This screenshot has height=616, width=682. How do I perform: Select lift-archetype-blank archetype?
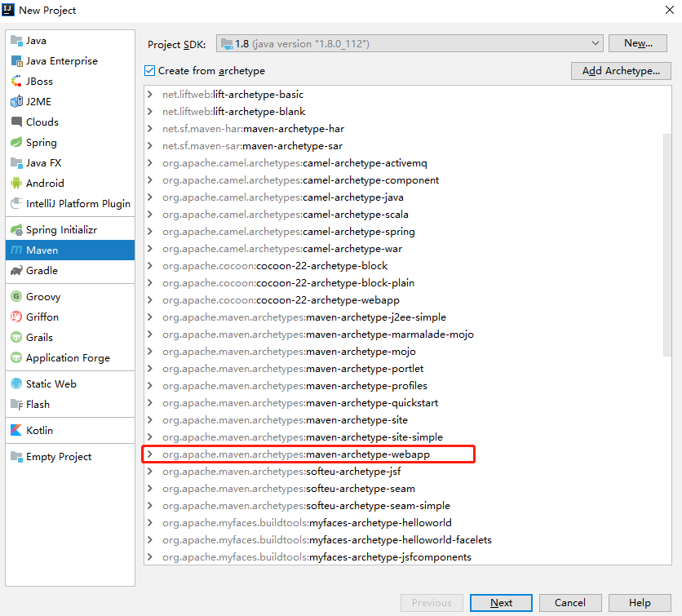coord(233,111)
